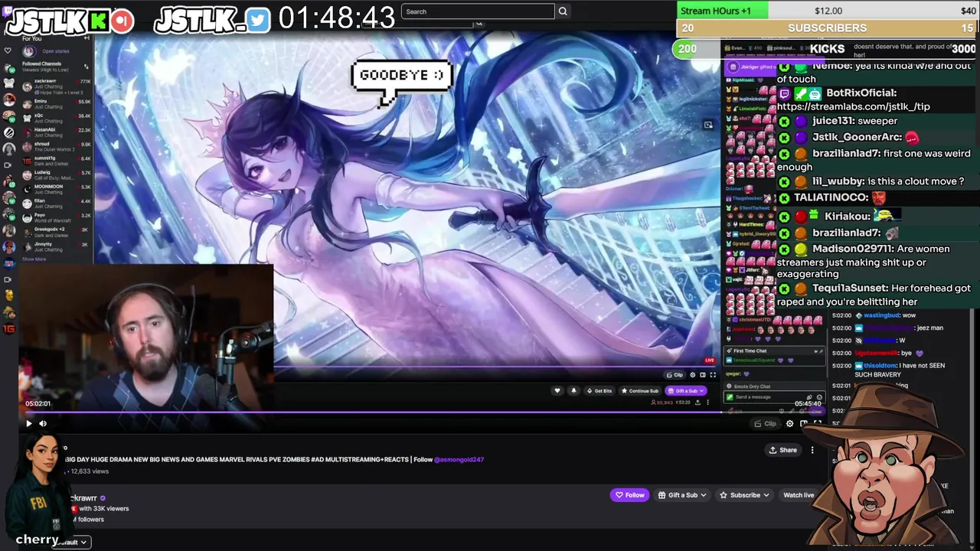
Task: Open MOONMOON channel in followed list
Action: (x=57, y=189)
